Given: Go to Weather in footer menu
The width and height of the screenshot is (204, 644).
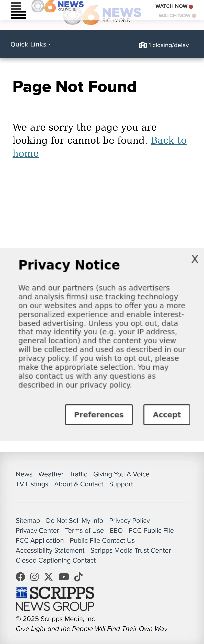Looking at the screenshot, I should point(51,474).
